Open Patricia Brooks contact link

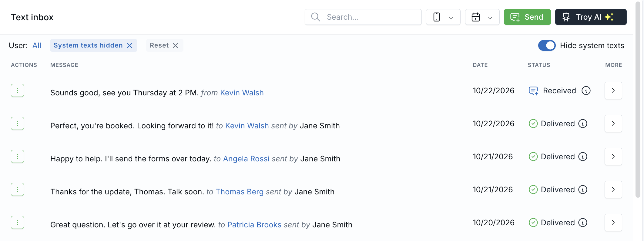coord(254,225)
